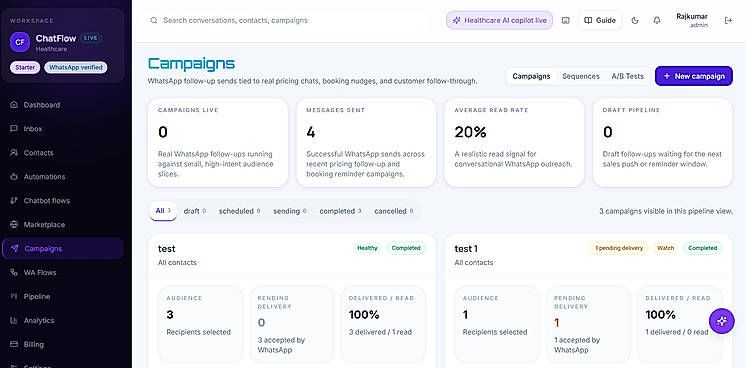Open Billing from the sidebar
746x368 pixels.
(x=62, y=344)
